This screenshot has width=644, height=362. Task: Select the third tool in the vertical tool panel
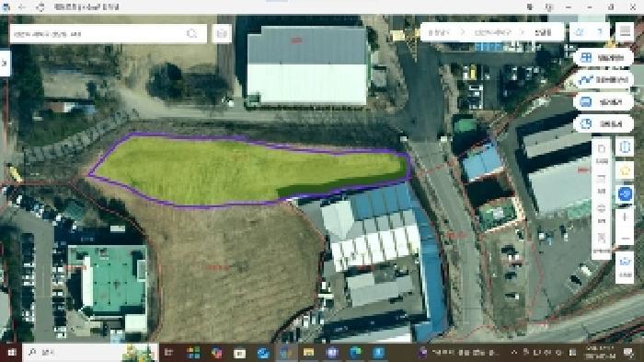pos(602,213)
